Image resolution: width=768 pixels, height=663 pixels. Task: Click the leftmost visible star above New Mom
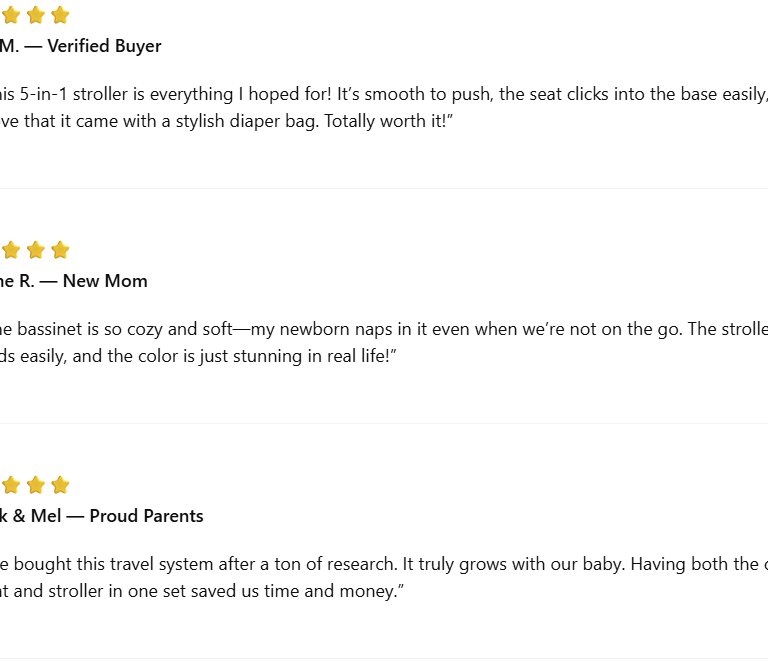coord(11,250)
